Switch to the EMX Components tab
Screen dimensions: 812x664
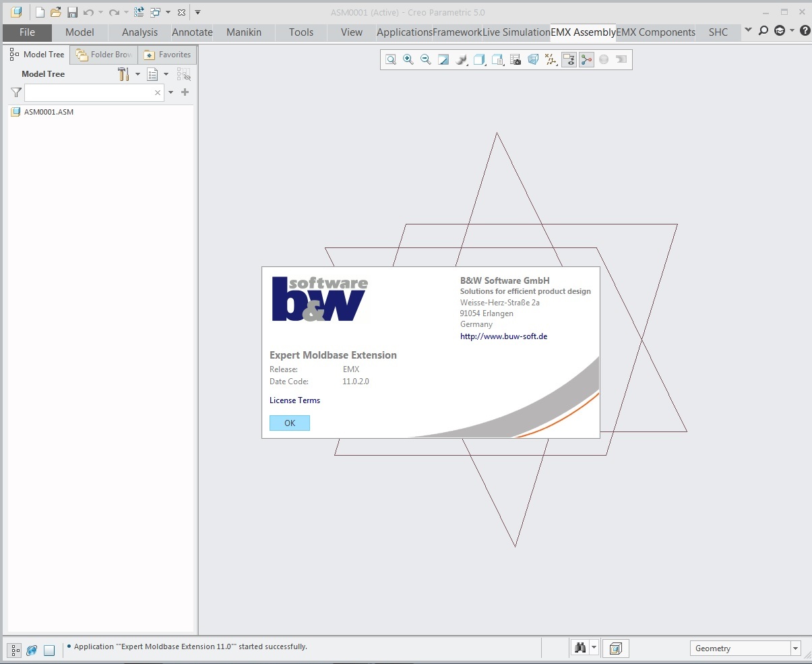coord(656,32)
